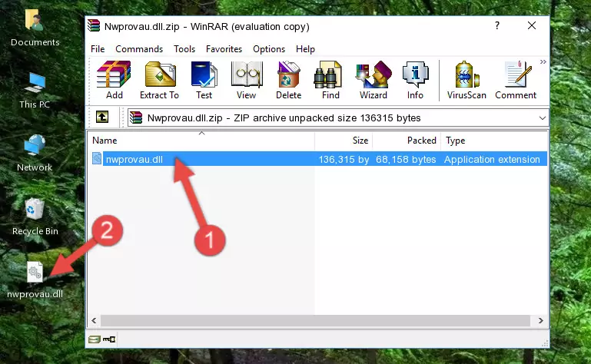
Task: Click the horizontal scrollbar thumb
Action: [x=315, y=321]
